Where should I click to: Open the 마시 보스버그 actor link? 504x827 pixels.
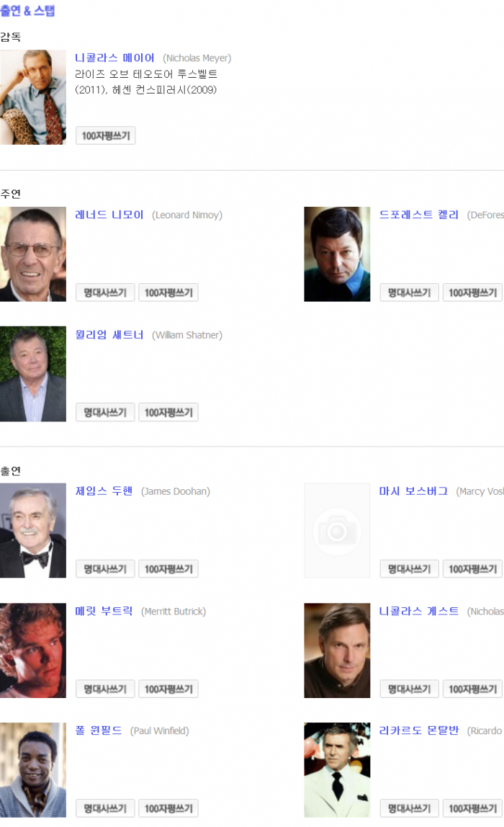click(x=413, y=491)
